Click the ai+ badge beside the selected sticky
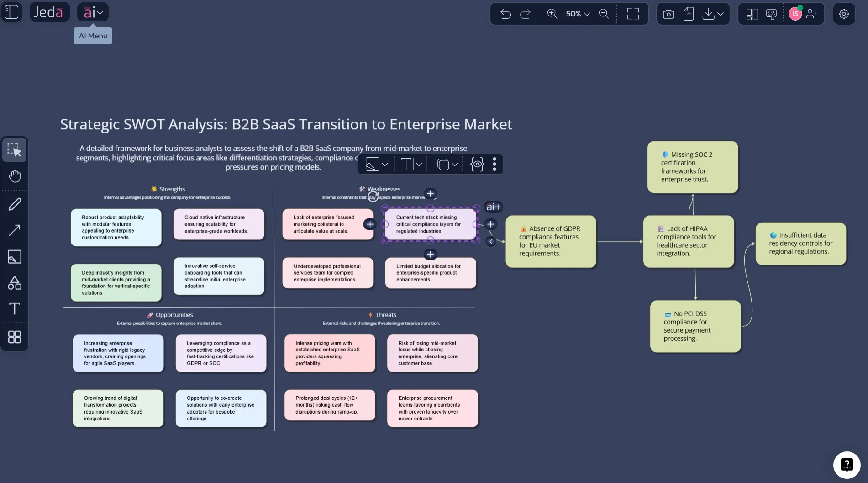The width and height of the screenshot is (868, 483). pos(493,207)
